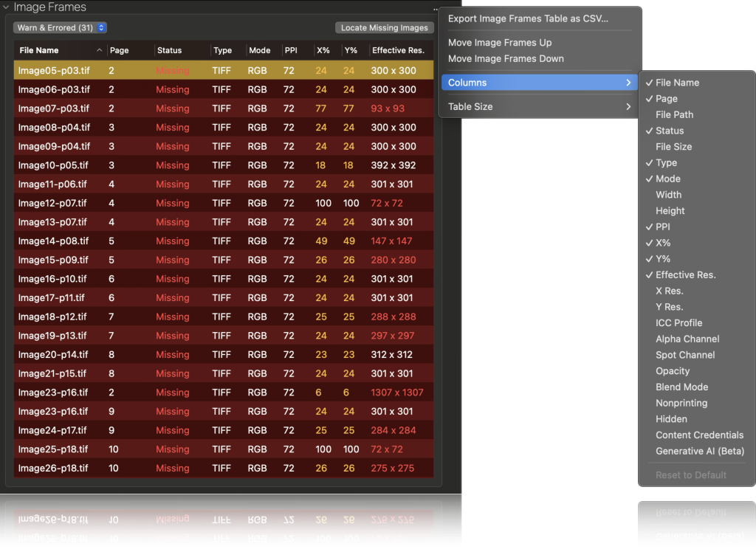756x549 pixels.
Task: Select the Image05-p03.tif row
Action: click(223, 70)
